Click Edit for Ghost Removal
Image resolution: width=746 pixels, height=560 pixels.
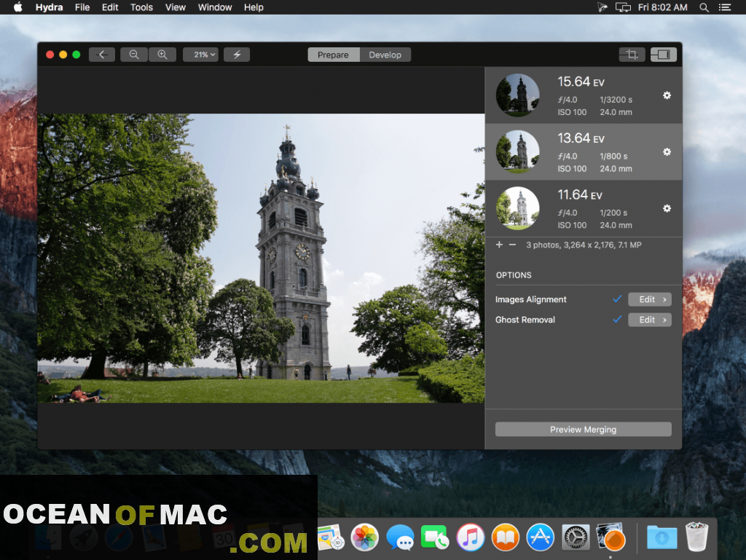click(x=649, y=320)
